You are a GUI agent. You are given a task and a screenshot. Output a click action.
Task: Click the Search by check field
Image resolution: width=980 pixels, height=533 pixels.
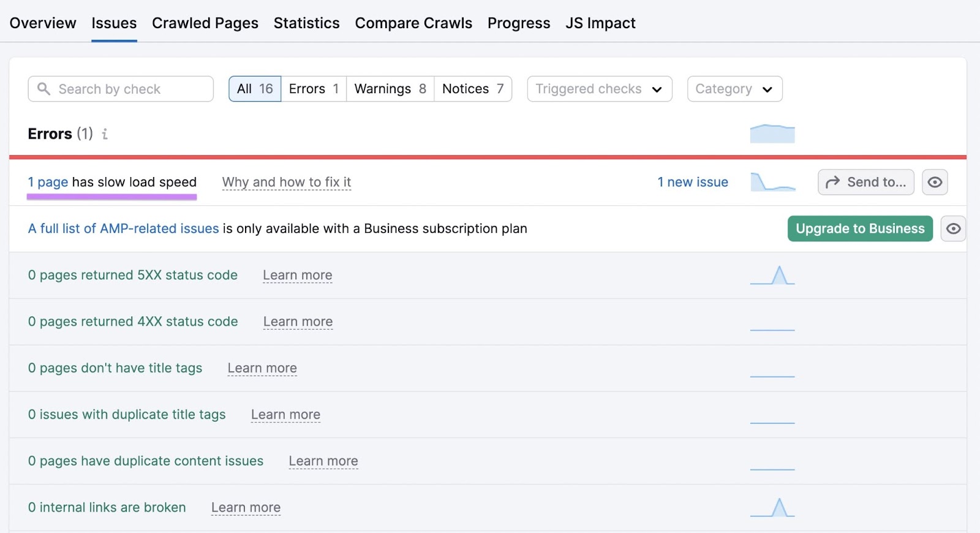click(121, 89)
